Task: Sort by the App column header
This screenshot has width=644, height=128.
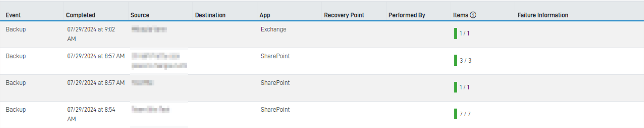Action: [265, 15]
